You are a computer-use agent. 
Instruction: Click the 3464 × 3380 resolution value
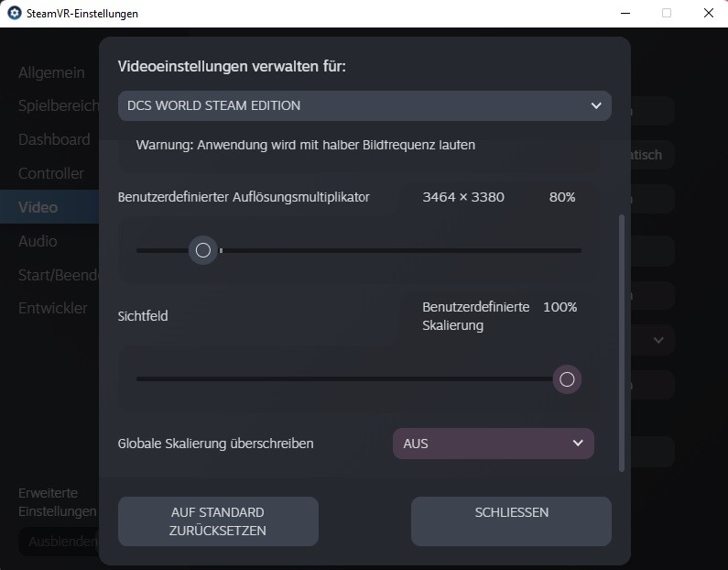pyautogui.click(x=463, y=197)
